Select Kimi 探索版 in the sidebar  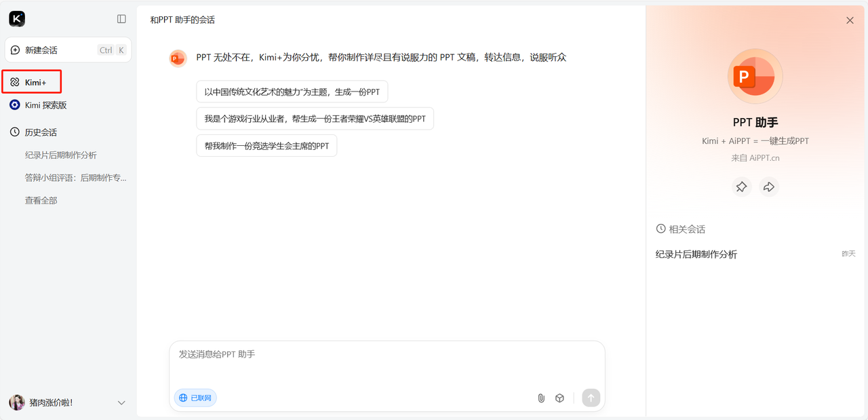[x=38, y=105]
